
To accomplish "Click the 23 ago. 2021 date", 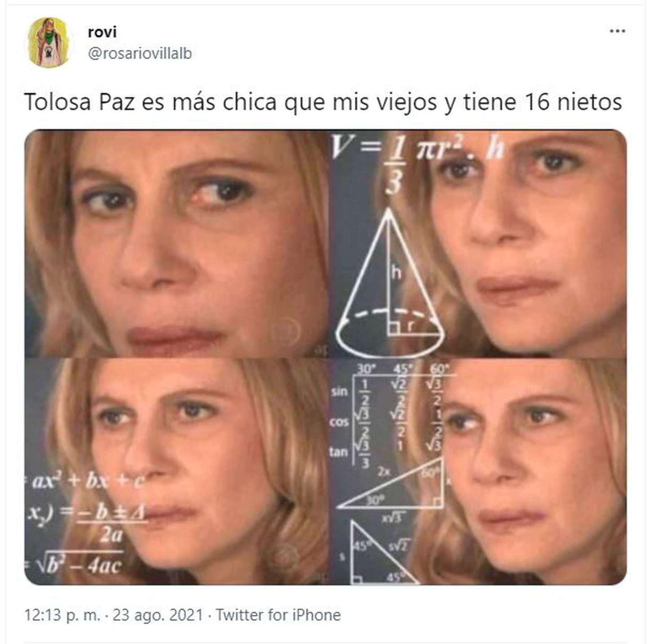I will [157, 614].
